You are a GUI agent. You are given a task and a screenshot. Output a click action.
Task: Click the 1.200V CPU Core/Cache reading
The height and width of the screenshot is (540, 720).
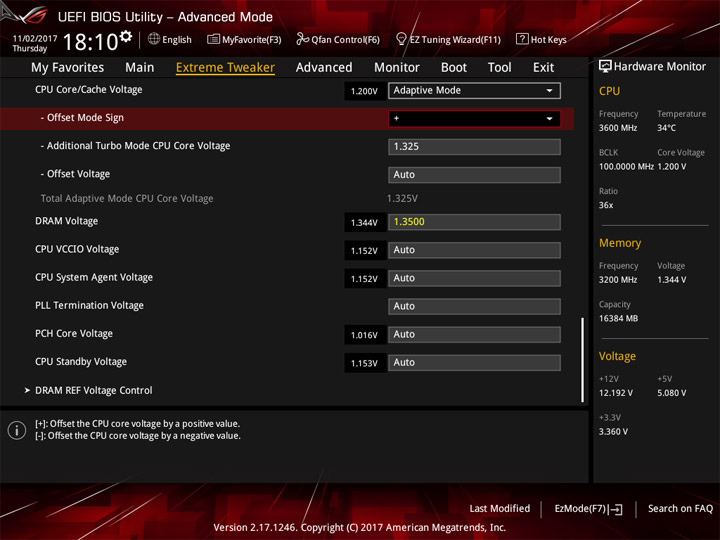click(365, 91)
